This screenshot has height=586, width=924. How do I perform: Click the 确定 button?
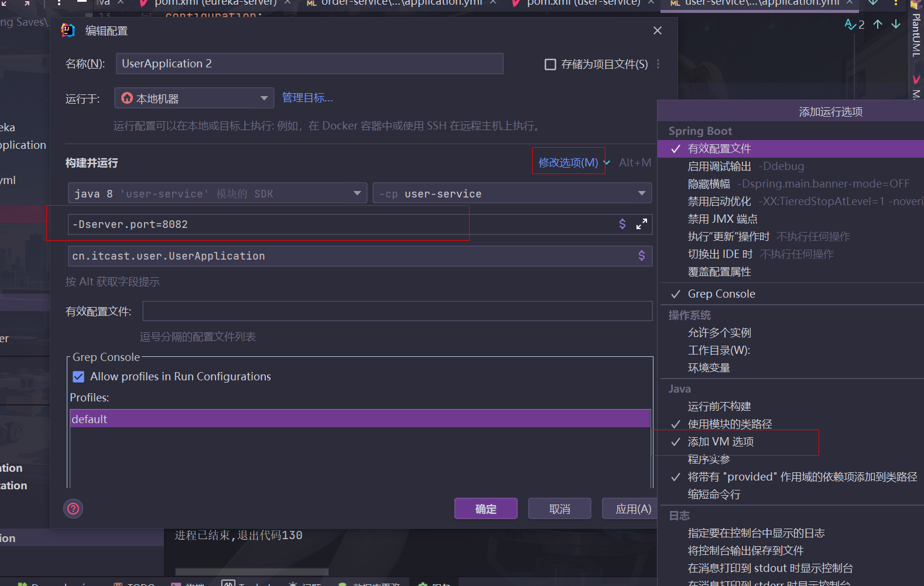pos(486,509)
